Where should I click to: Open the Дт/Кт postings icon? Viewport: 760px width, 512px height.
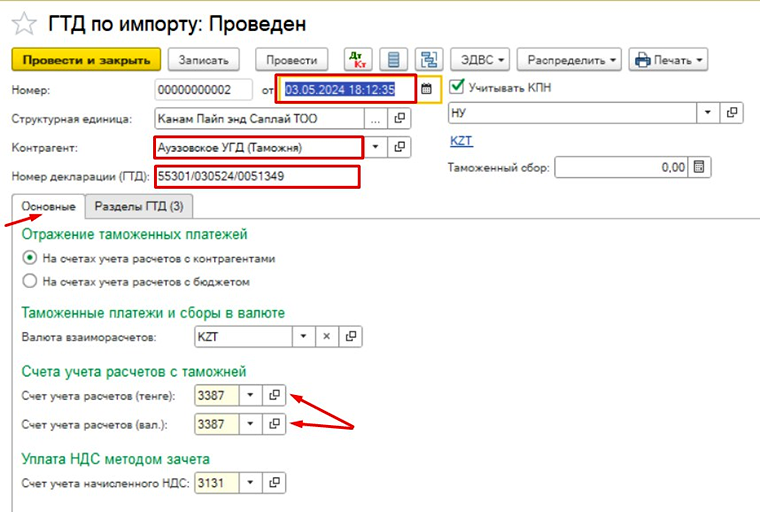click(357, 60)
